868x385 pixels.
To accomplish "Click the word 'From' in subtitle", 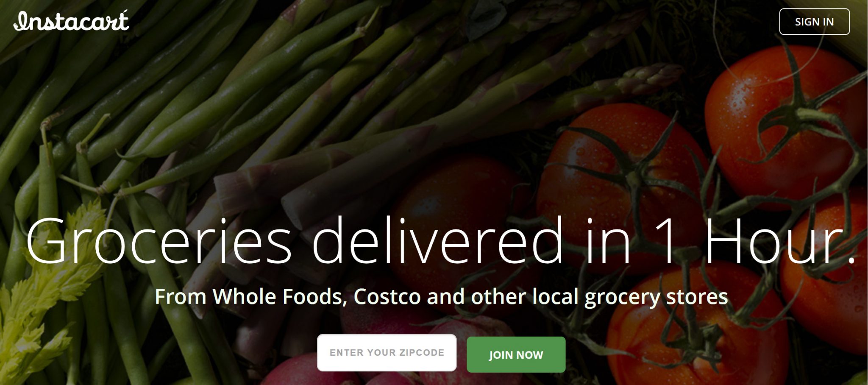I will click(x=181, y=296).
